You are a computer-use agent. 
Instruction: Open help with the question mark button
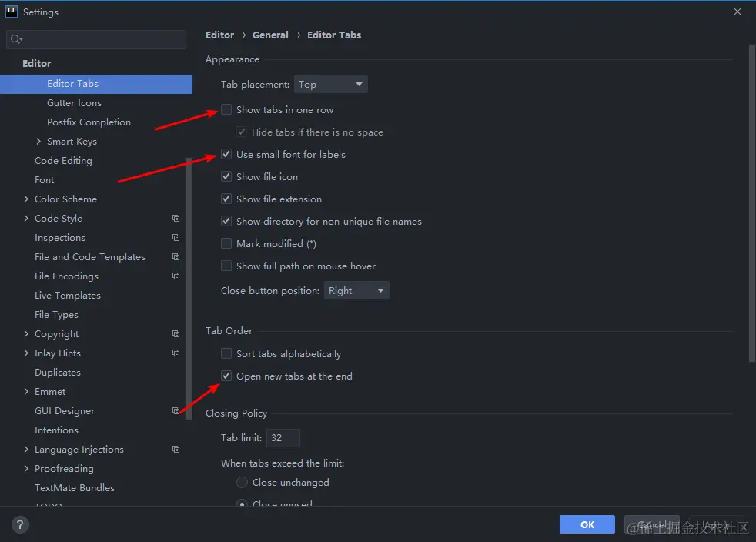pos(20,524)
